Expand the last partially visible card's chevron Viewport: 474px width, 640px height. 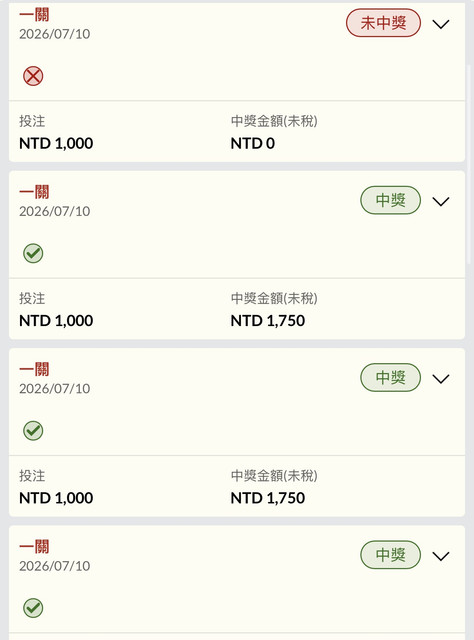(441, 556)
